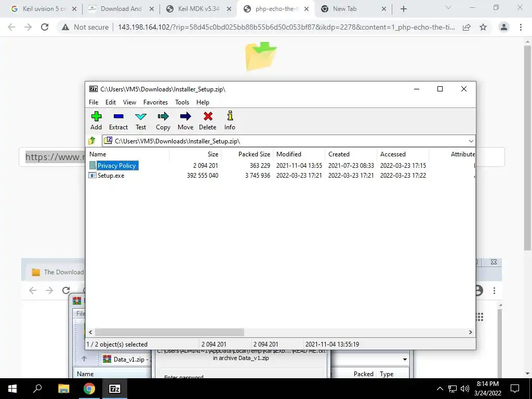
Task: Select the Setup.exe entry
Action: tap(111, 176)
